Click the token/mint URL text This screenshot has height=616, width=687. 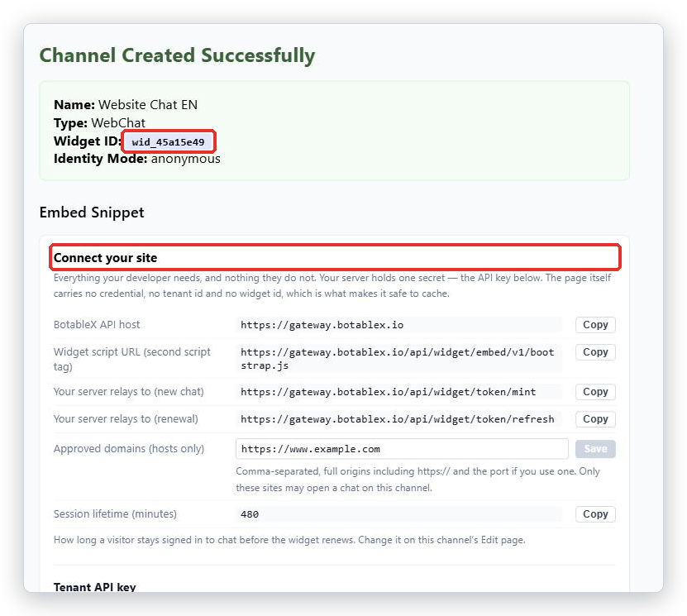point(389,392)
